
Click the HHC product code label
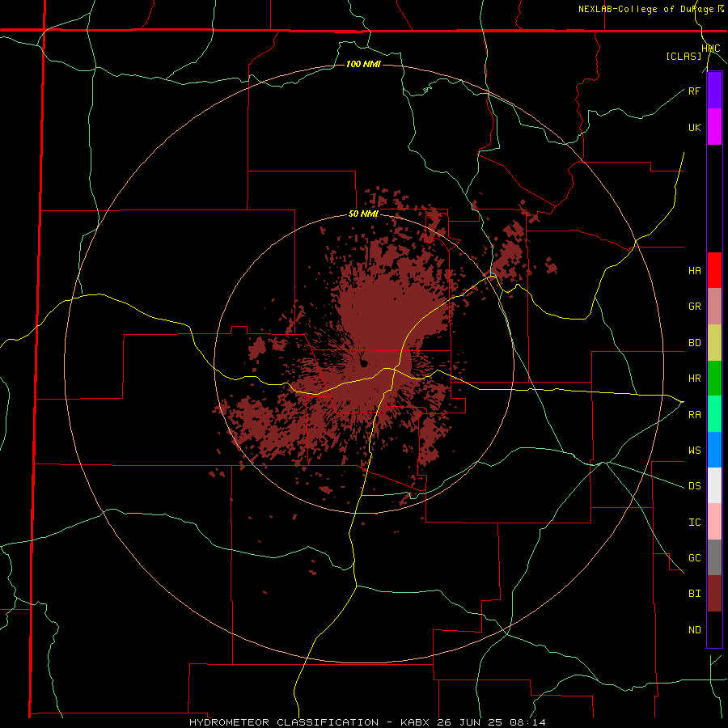(710, 49)
